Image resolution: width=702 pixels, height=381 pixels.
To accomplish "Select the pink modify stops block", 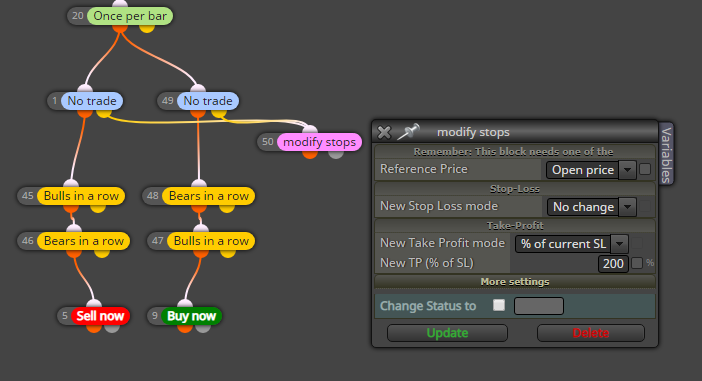I will (x=319, y=142).
